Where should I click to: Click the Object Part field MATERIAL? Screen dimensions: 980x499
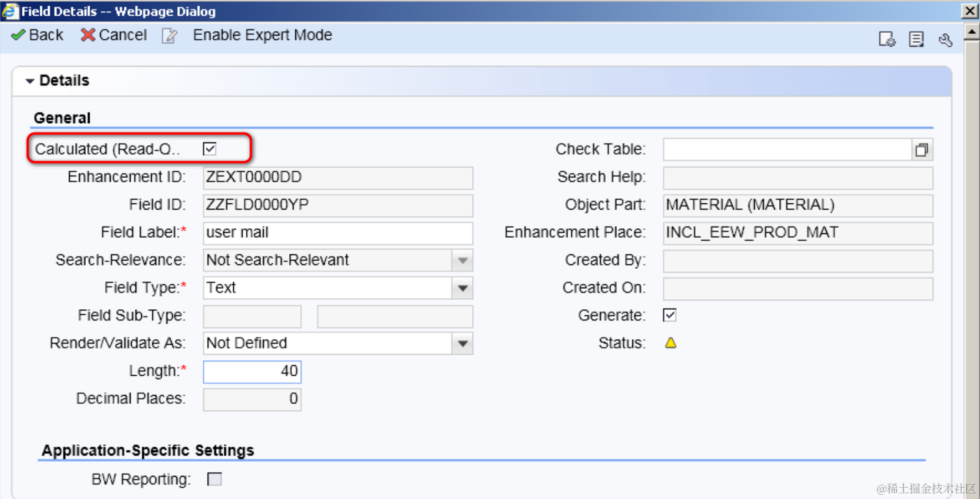pos(798,205)
